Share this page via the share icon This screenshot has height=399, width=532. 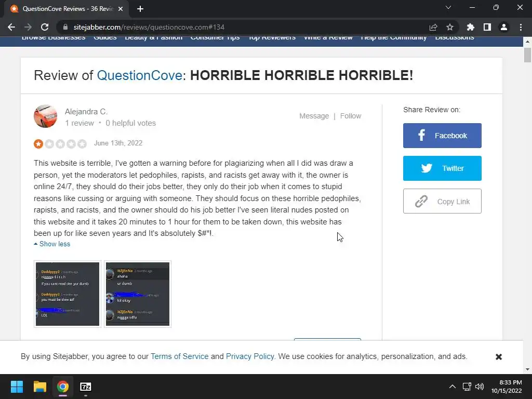(x=433, y=27)
